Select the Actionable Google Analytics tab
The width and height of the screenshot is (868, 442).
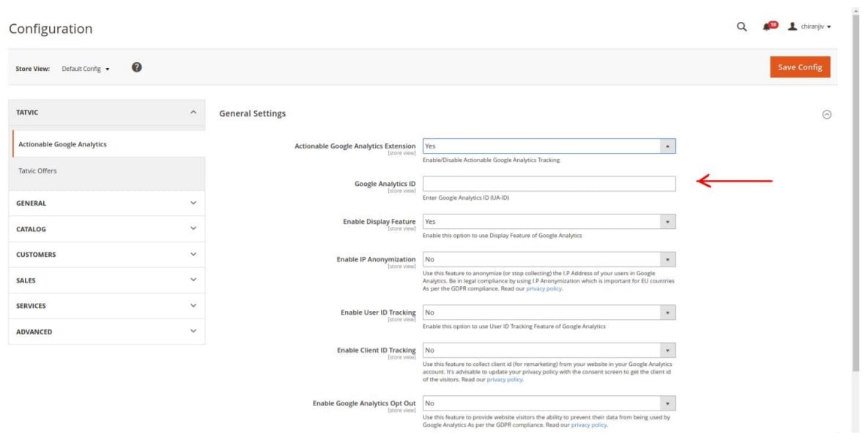point(109,144)
